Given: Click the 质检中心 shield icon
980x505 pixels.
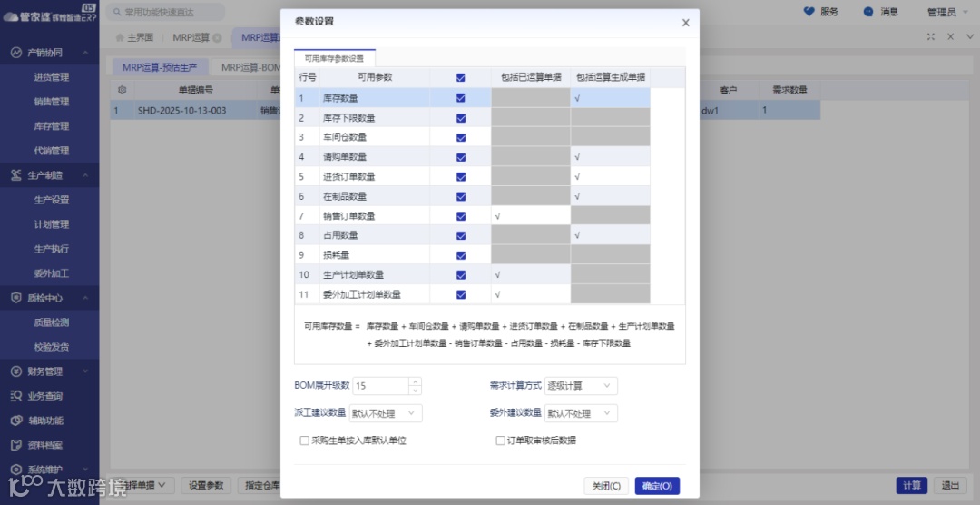Looking at the screenshot, I should click(x=16, y=298).
